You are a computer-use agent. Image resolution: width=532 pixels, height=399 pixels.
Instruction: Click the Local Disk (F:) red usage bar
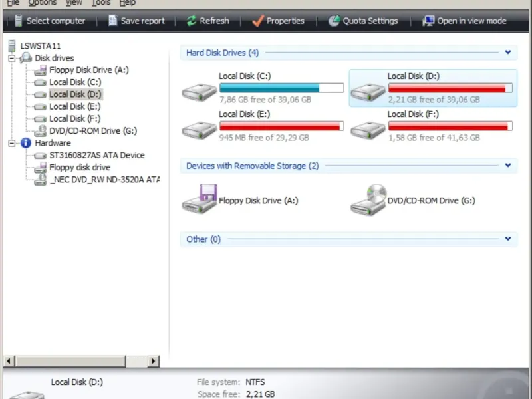click(451, 126)
